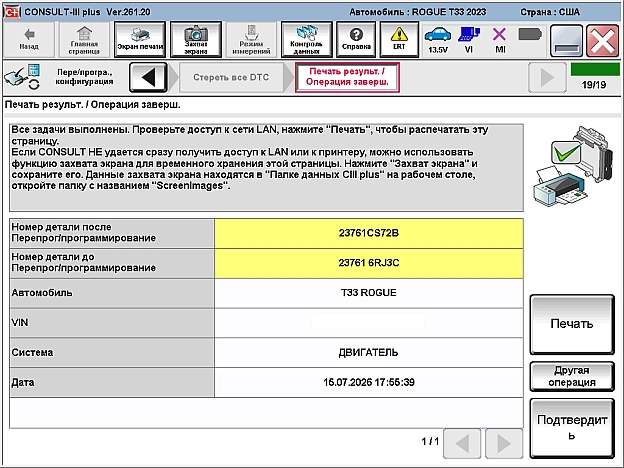Screen dimensions: 624x468
Task: Click the empty VIN value field
Action: pyautogui.click(x=369, y=323)
